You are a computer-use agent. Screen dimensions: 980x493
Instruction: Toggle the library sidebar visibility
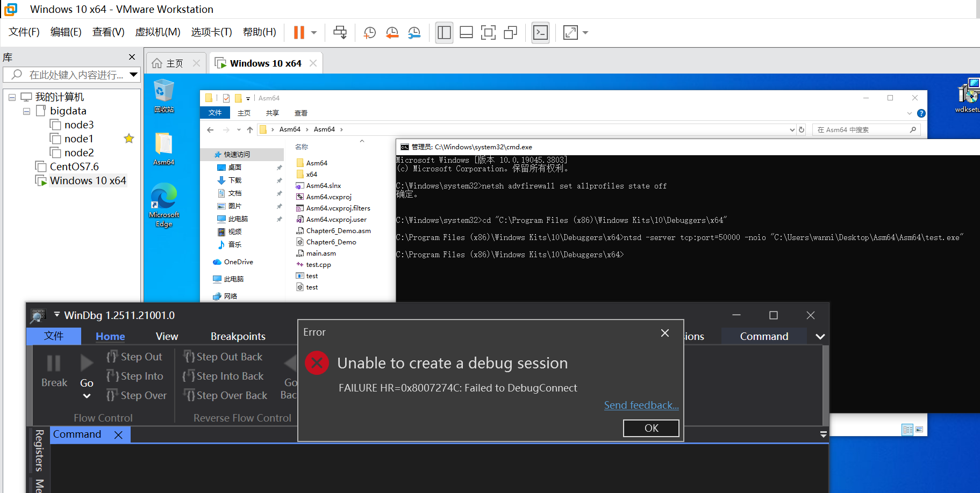pyautogui.click(x=444, y=33)
